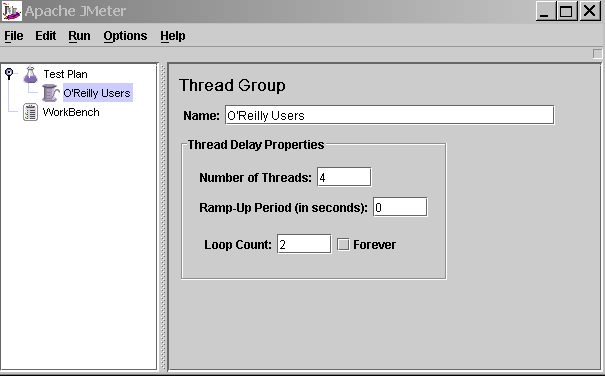
Task: Click the Test Plan flask icon
Action: click(30, 74)
